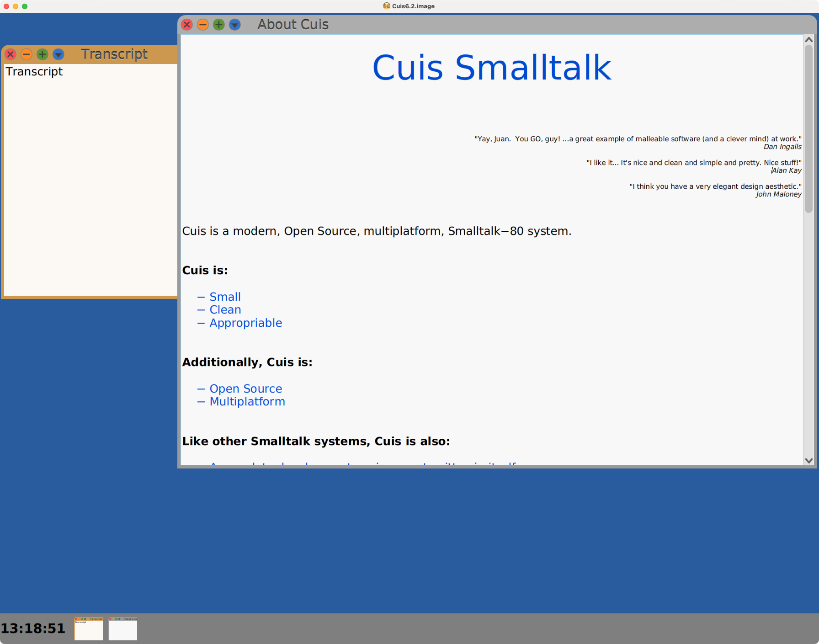Select the About Cuis window thumbnail in the taskbar
The image size is (819, 644).
pos(122,628)
